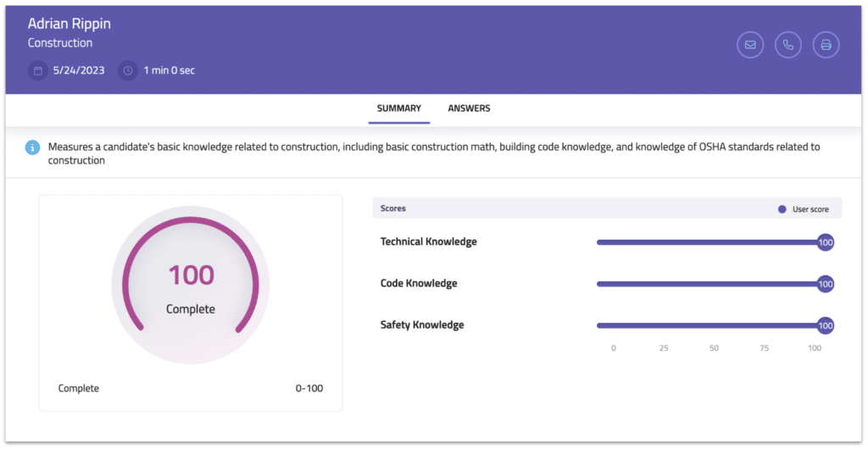This screenshot has height=450, width=868.
Task: Click the print icon in header
Action: tap(826, 45)
